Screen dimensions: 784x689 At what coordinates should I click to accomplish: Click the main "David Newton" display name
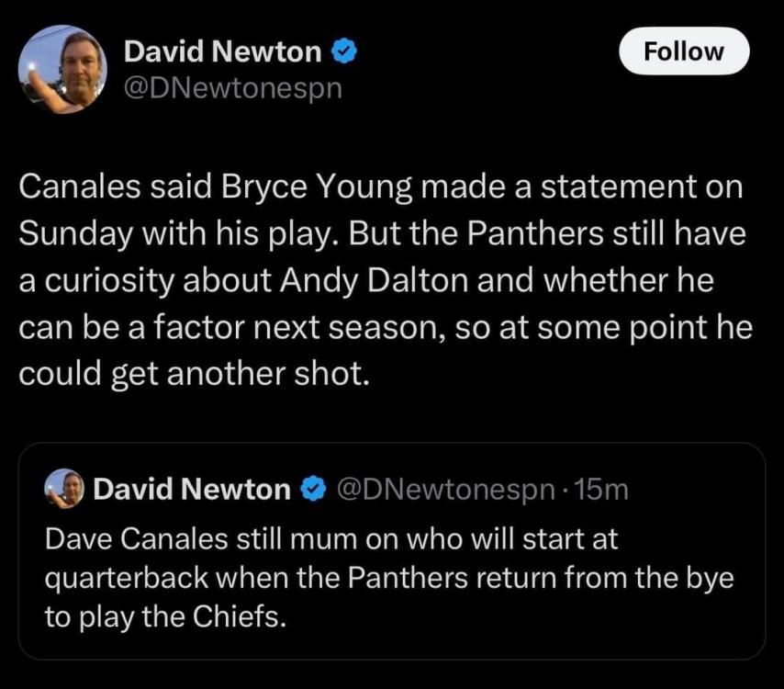[x=222, y=53]
